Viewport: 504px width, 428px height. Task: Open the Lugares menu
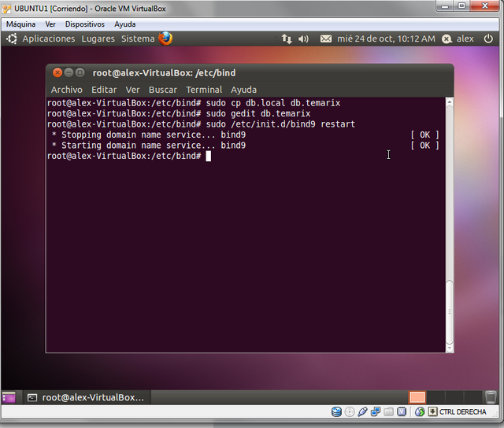(x=98, y=39)
